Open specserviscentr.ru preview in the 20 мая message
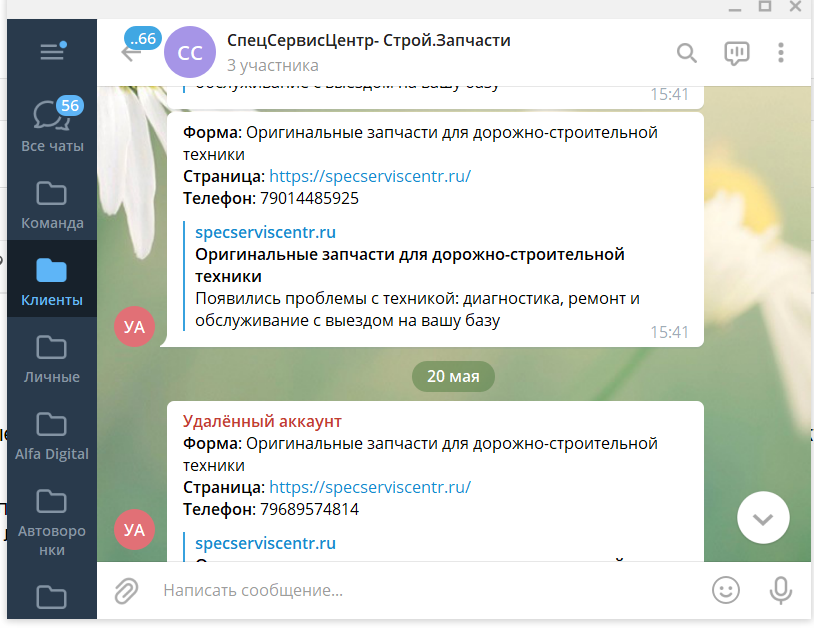 coord(265,543)
